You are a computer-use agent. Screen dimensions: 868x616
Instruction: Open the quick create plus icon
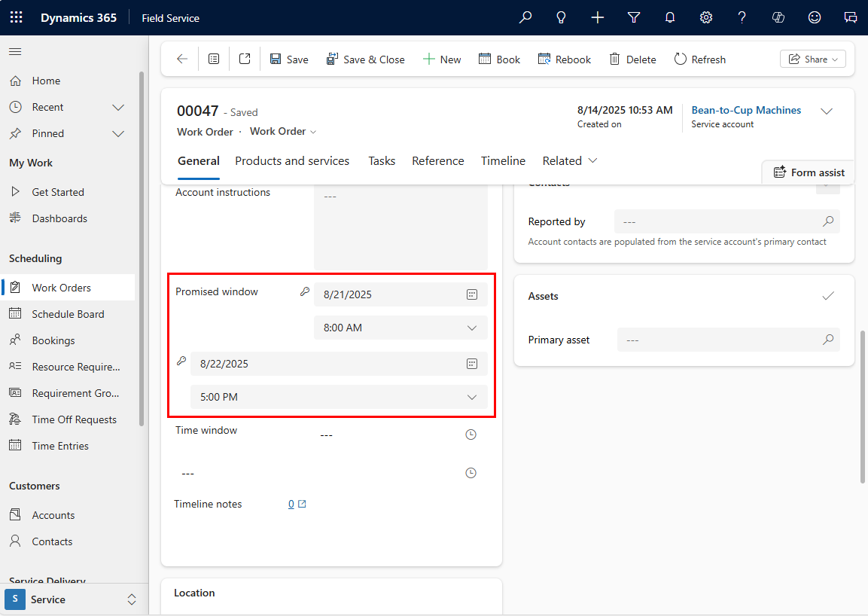597,17
